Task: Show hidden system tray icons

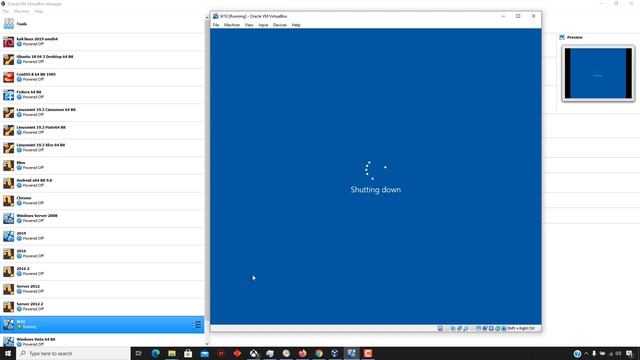Action: 587,353
